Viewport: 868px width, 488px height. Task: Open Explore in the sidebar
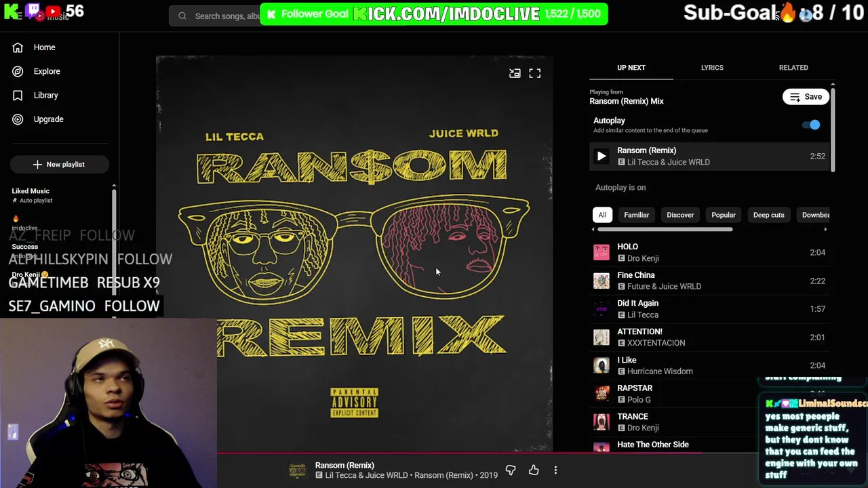[x=46, y=71]
